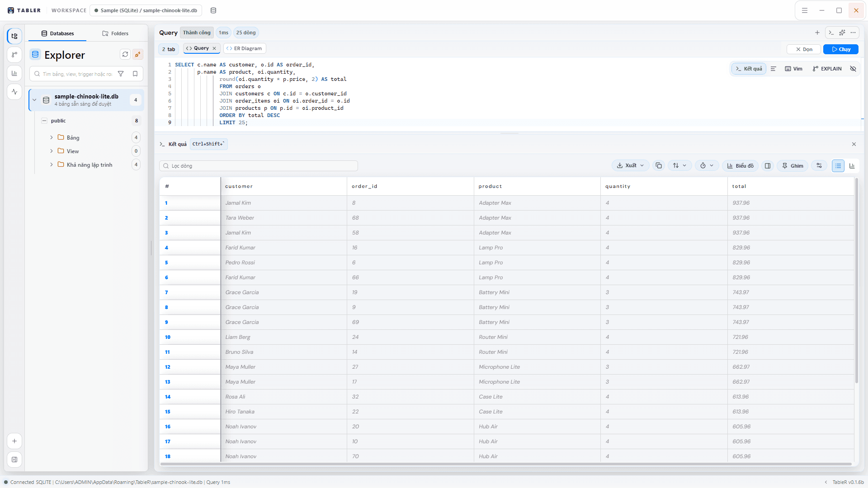This screenshot has width=868, height=488.
Task: Click the database icon next to connection tab
Action: [x=213, y=10]
